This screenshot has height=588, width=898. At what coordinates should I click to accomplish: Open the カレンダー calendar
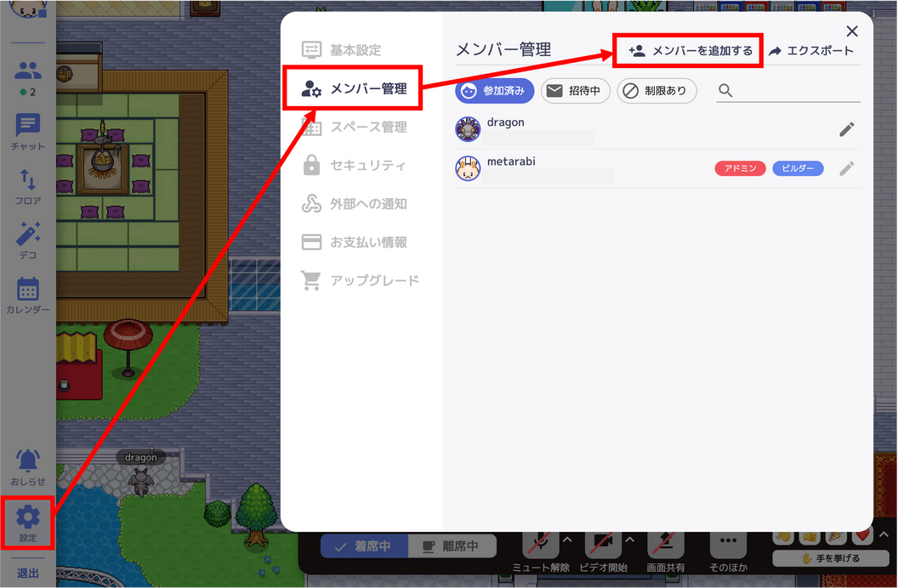[27, 295]
